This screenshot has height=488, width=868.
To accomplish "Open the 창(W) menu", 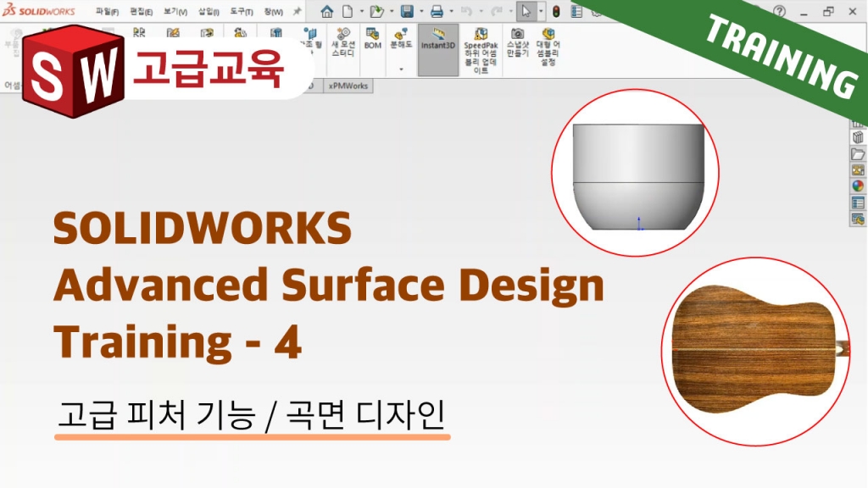I will 274,12.
